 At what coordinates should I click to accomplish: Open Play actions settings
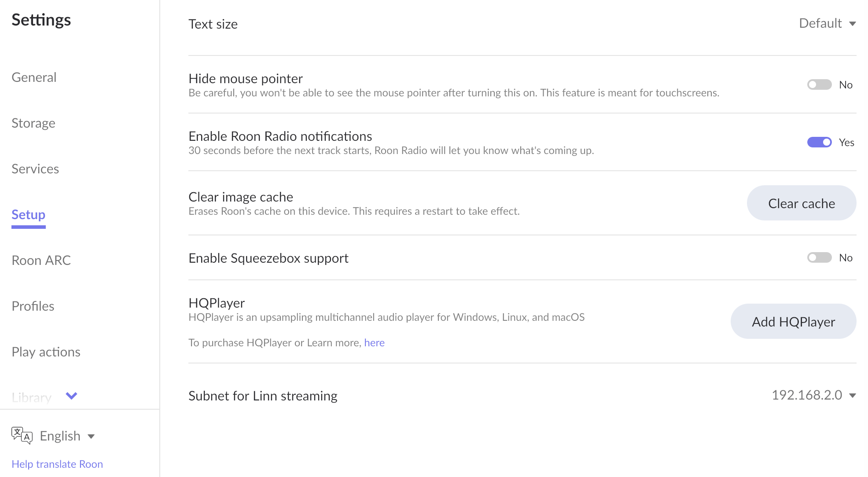point(46,352)
